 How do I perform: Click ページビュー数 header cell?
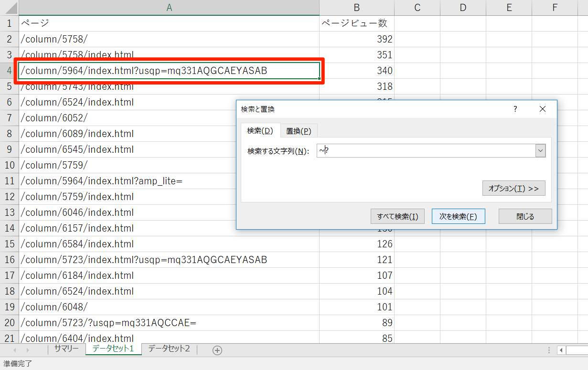pyautogui.click(x=357, y=23)
